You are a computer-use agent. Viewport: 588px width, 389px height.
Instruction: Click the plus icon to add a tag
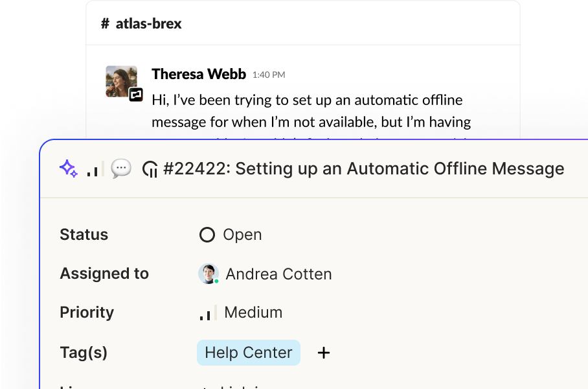click(324, 353)
